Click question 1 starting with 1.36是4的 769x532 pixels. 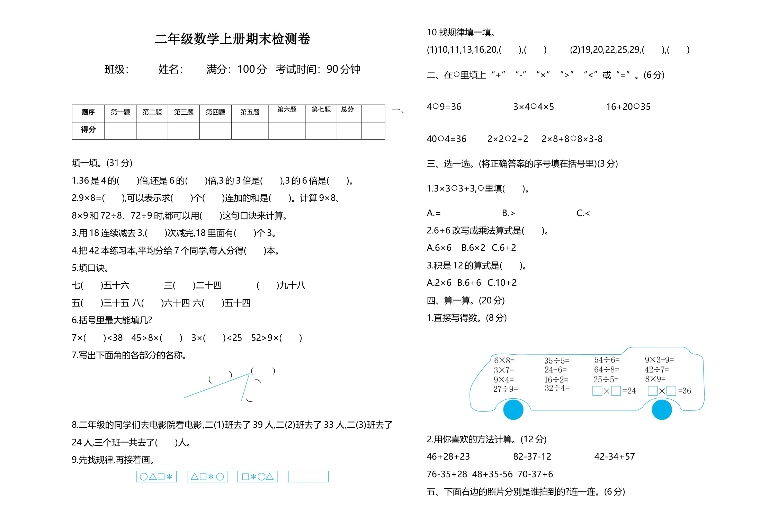tap(212, 180)
